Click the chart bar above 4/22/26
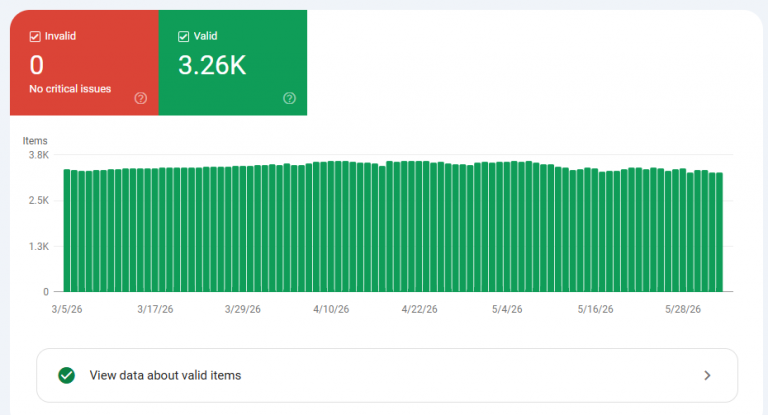768x415 pixels. tap(419, 226)
